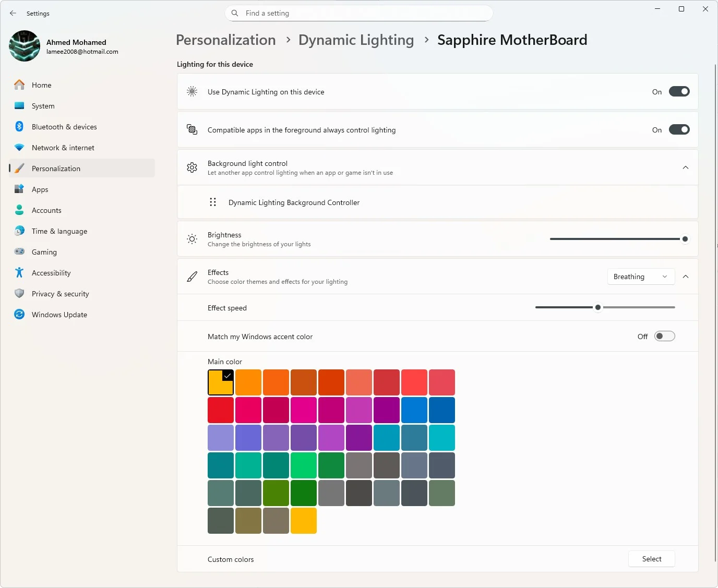Click the Gaming controller icon
The width and height of the screenshot is (718, 588).
click(x=19, y=252)
